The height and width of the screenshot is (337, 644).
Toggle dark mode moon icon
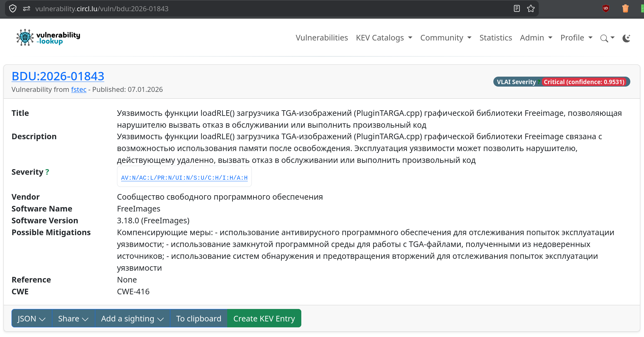pyautogui.click(x=626, y=38)
